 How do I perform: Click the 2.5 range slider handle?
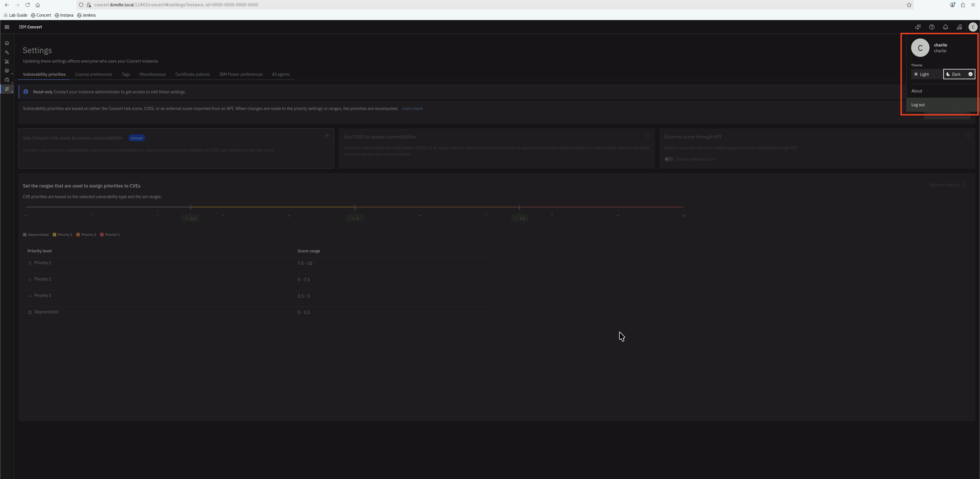pyautogui.click(x=190, y=207)
